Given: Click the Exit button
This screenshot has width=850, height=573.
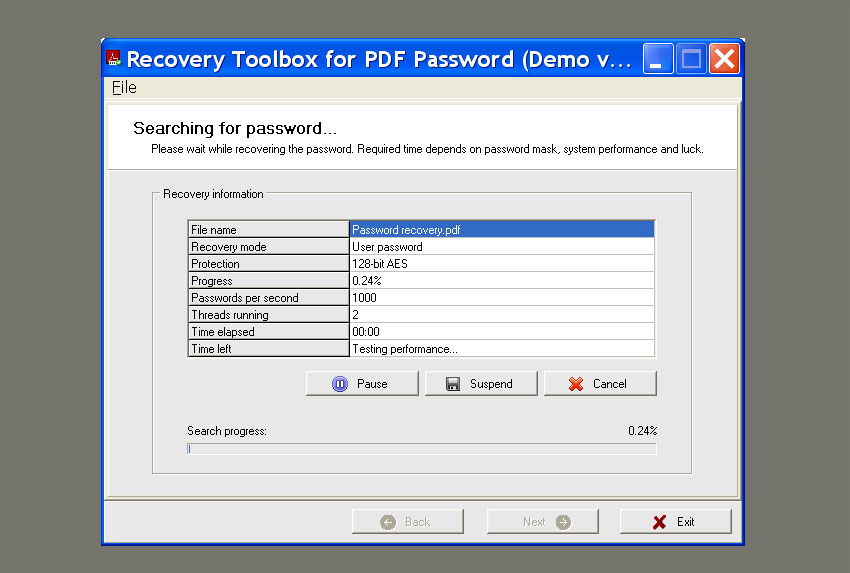Looking at the screenshot, I should [675, 522].
